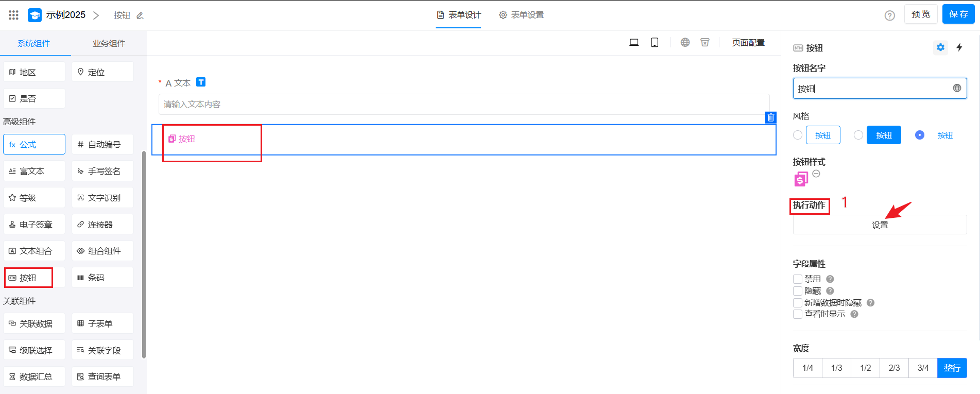The height and width of the screenshot is (394, 980).
Task: Click the edit pencil next to 按钮 title
Action: (140, 15)
